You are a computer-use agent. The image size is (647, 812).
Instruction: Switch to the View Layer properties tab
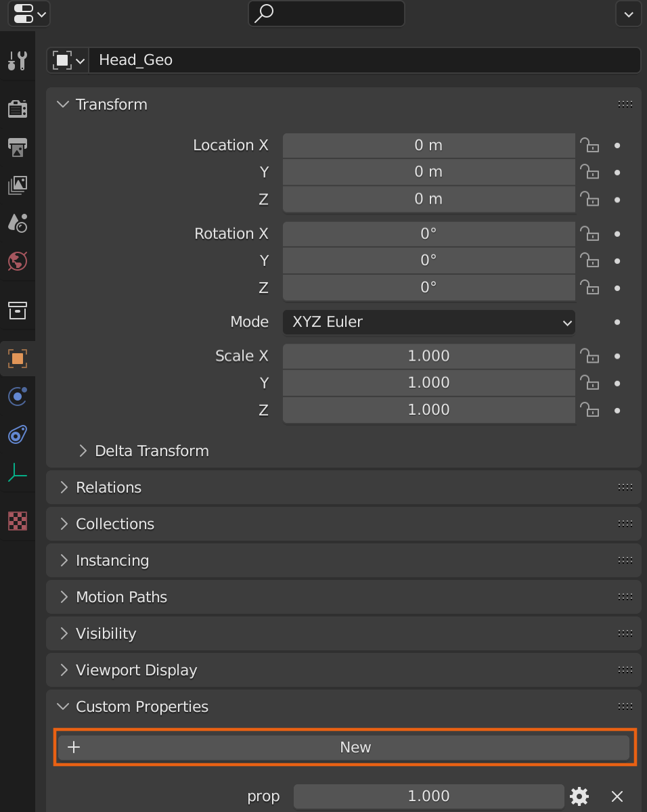(17, 184)
